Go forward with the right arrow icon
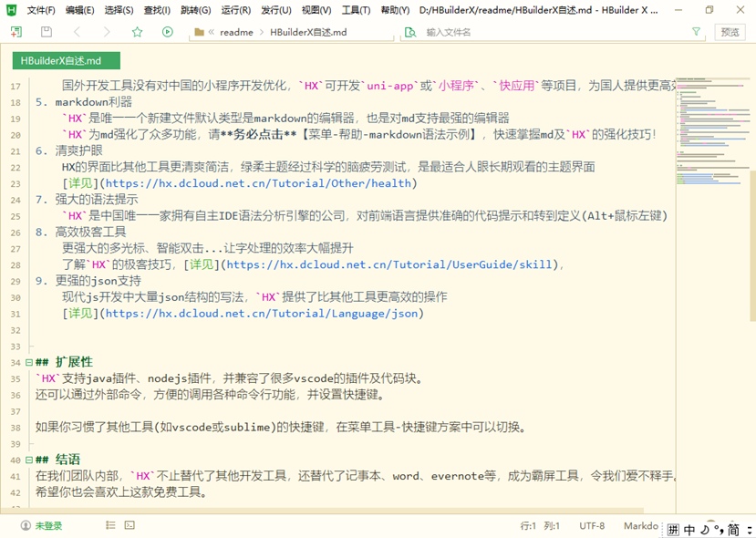 [x=107, y=32]
